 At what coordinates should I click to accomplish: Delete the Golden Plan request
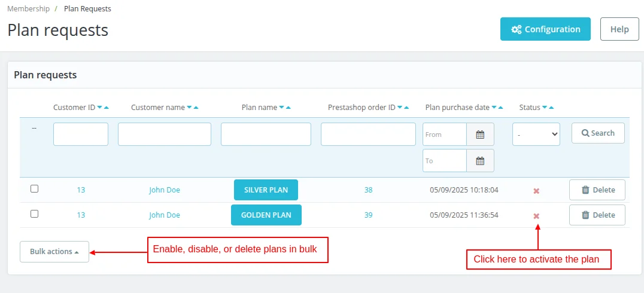[x=597, y=215]
